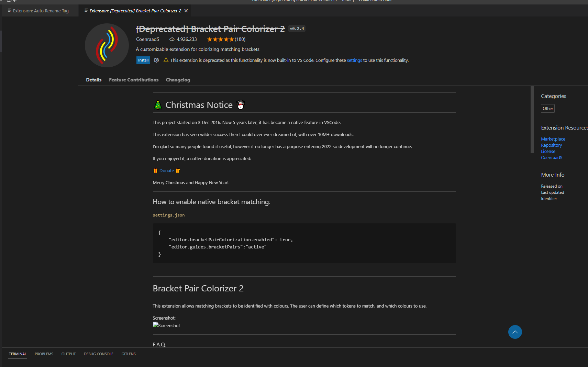This screenshot has width=588, height=367.
Task: Open the License resource link
Action: [548, 151]
